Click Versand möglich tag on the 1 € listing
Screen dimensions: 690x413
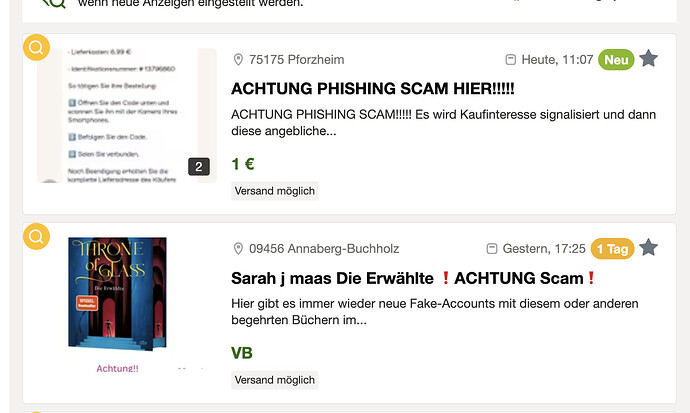[275, 191]
